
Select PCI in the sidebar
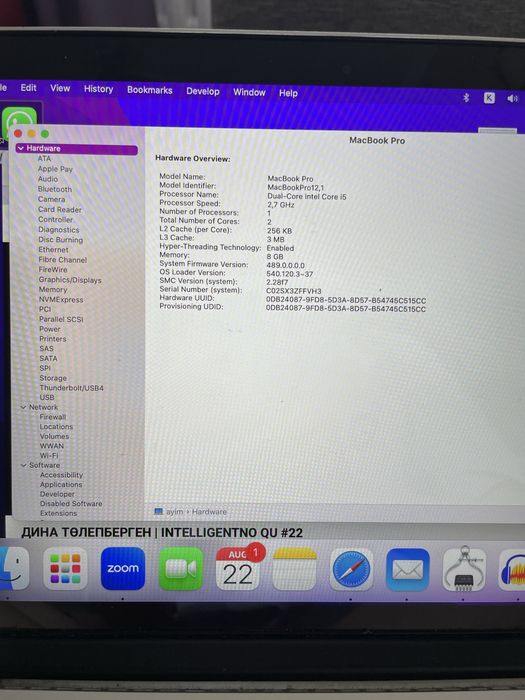[45, 309]
